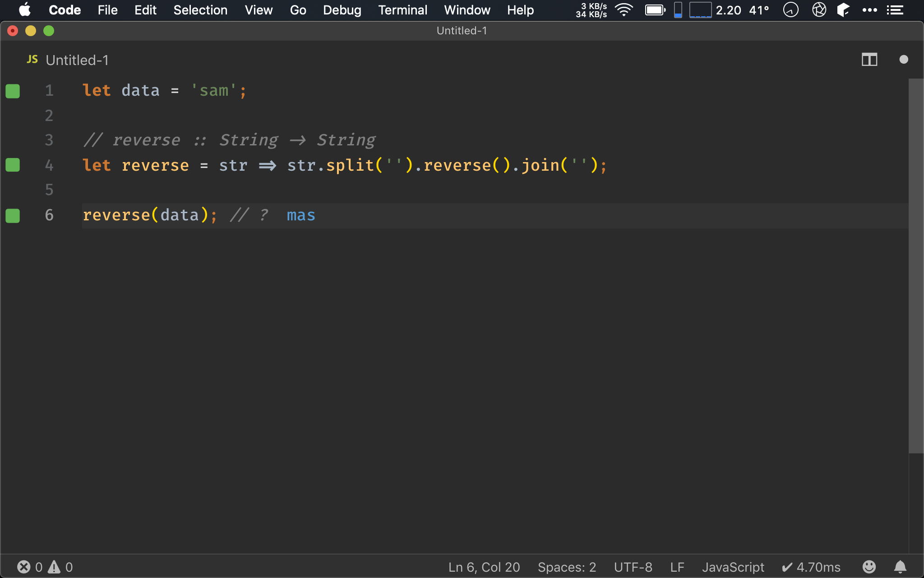Click the Ln 6, Col 20 cursor position
This screenshot has height=578, width=924.
tap(484, 567)
